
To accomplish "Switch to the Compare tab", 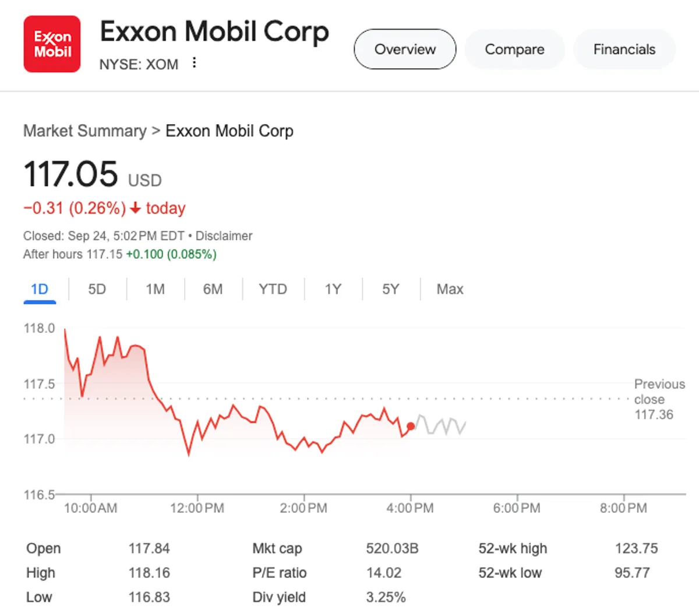I will pyautogui.click(x=514, y=50).
